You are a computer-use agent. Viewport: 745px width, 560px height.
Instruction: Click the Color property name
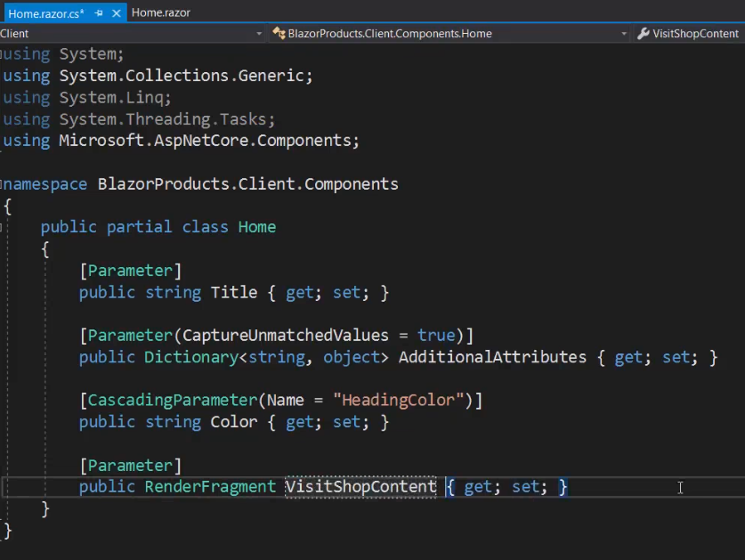point(234,422)
